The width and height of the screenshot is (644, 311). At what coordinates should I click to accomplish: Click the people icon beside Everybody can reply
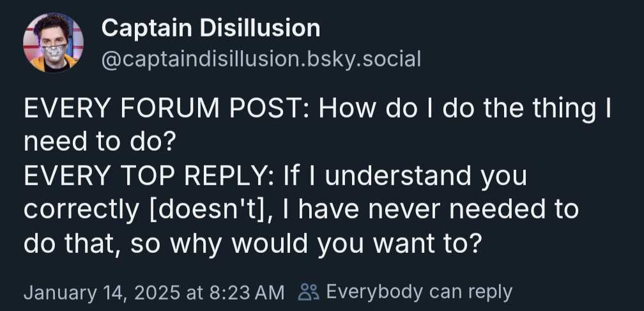pyautogui.click(x=309, y=292)
